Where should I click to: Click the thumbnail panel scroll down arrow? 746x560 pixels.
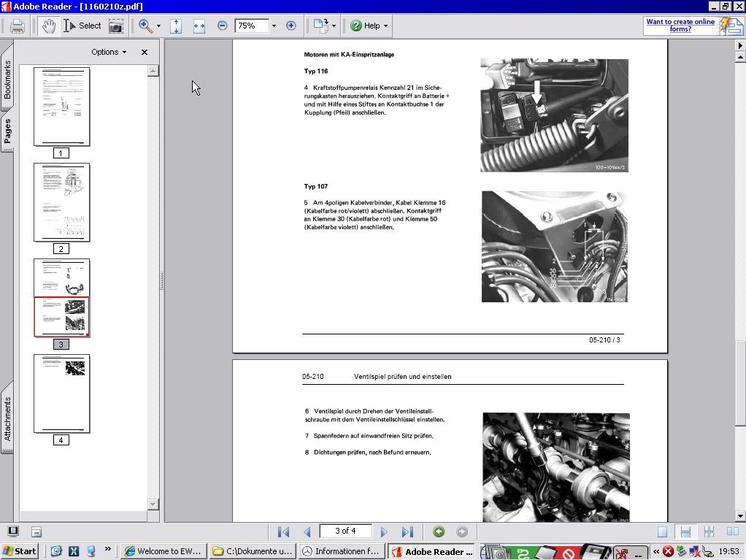click(153, 504)
